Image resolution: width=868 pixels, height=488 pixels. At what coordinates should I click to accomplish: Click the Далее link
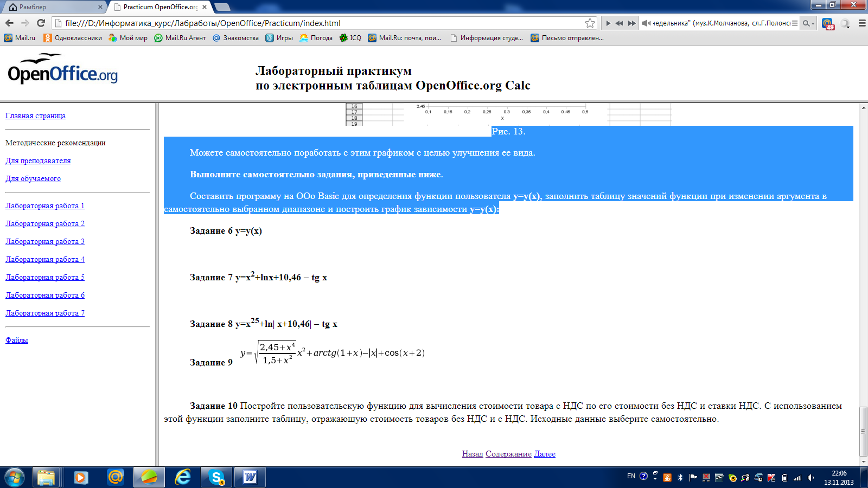coord(545,454)
